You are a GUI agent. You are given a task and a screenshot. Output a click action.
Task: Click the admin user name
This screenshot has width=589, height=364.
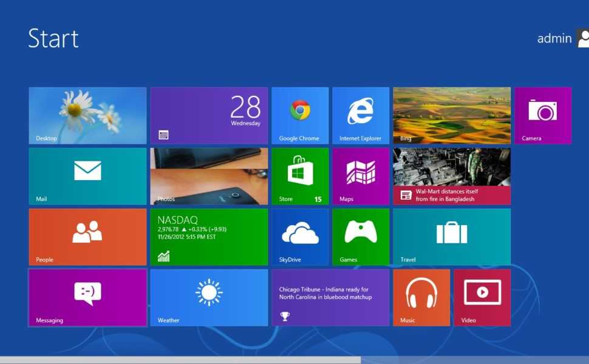click(x=554, y=38)
